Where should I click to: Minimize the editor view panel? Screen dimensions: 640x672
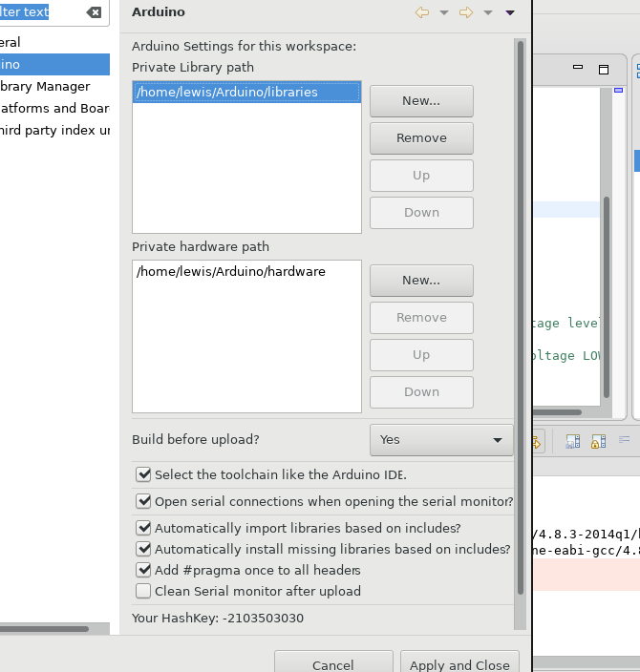[578, 69]
